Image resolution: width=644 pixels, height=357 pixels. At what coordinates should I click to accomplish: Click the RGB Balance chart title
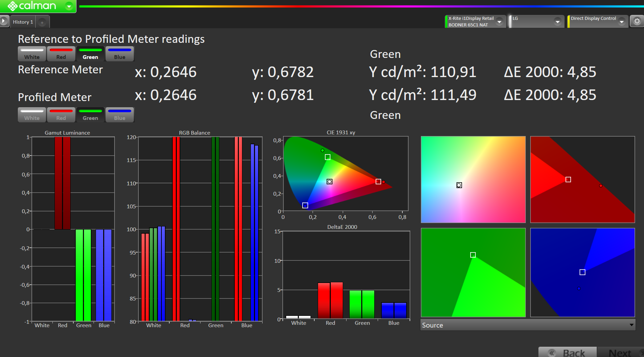(x=194, y=133)
